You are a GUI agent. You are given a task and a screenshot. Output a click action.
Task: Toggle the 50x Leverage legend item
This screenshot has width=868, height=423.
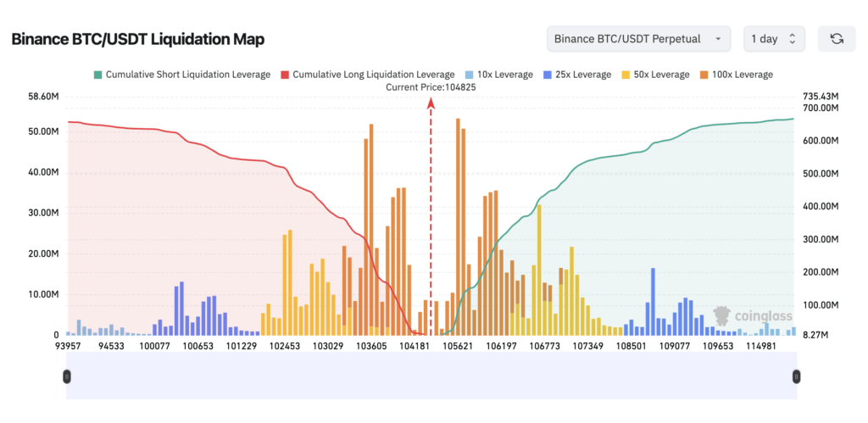tap(655, 75)
